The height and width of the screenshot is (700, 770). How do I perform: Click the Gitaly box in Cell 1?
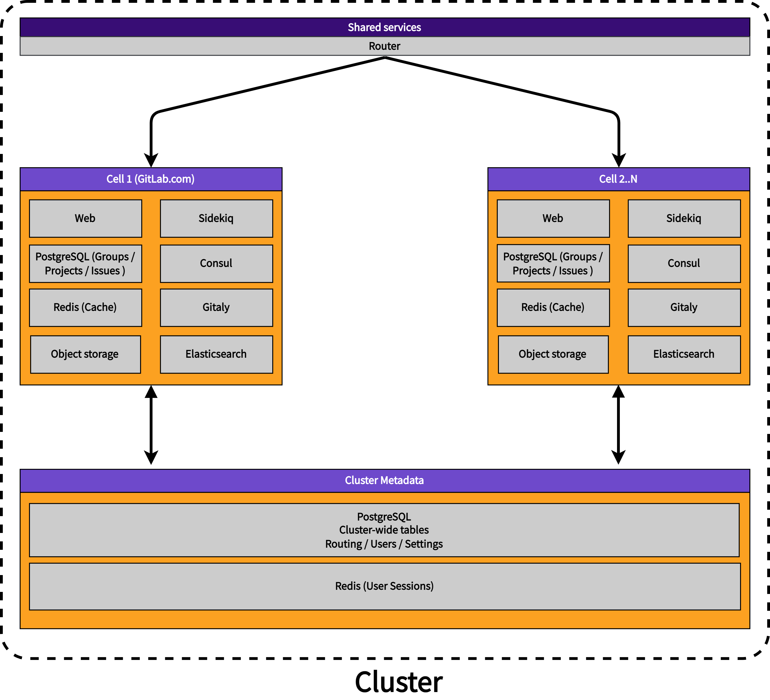click(x=216, y=307)
